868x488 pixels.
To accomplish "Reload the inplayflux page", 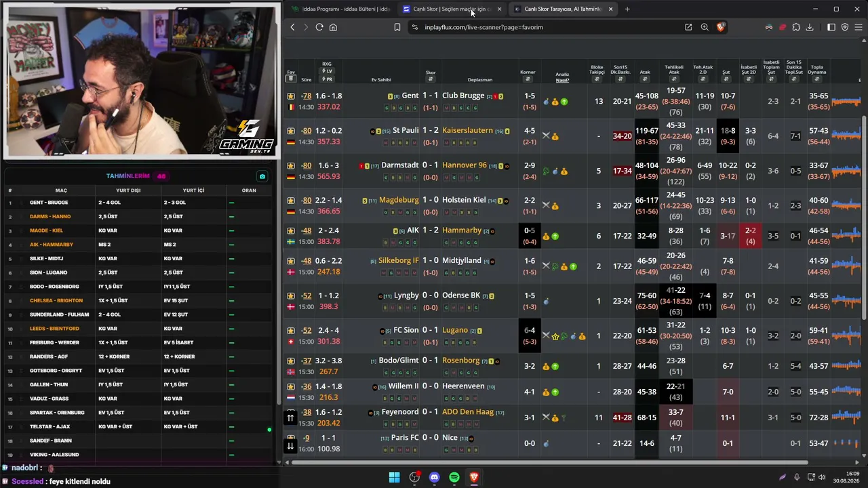I will coord(319,27).
